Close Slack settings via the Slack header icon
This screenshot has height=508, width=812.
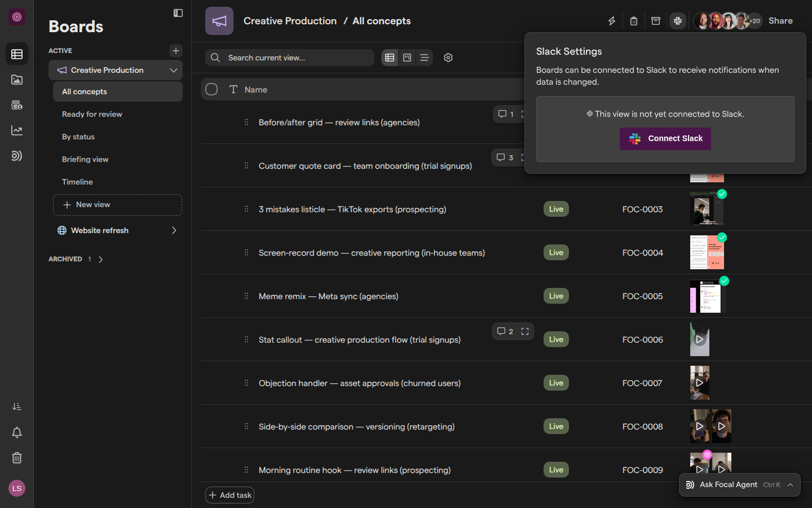tap(678, 21)
